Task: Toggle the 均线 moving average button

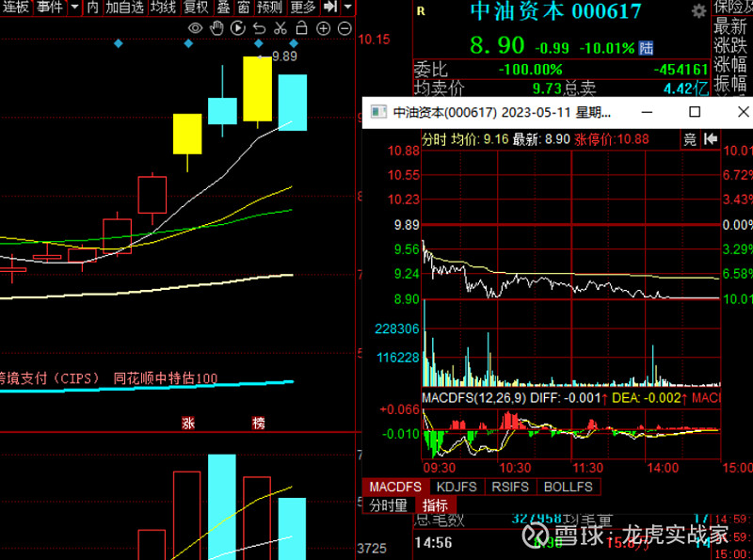Action: [x=163, y=7]
